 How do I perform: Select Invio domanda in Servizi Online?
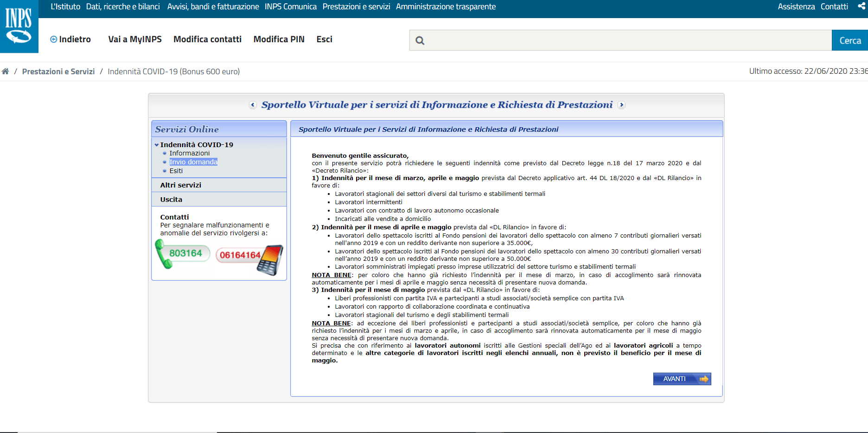(x=193, y=162)
